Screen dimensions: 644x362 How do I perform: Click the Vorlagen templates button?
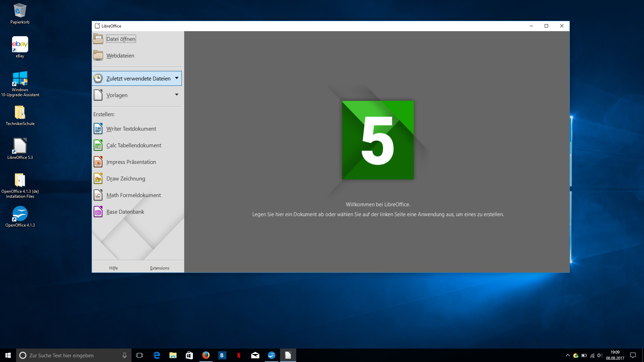tap(137, 95)
